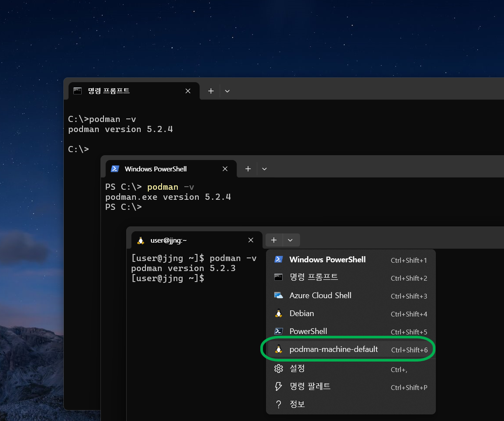Viewport: 504px width, 421px height.
Task: Click '[user@jjng ~]$ podman -v' line
Action: pos(194,258)
